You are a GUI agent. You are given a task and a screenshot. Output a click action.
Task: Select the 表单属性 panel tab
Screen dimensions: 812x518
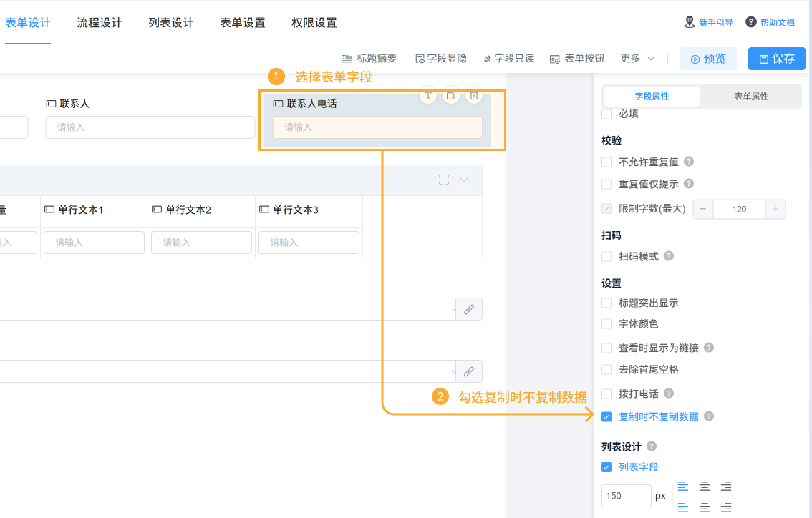coord(751,97)
